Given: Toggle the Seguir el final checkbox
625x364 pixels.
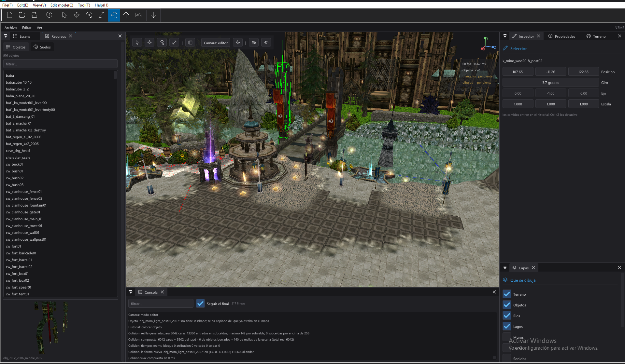Looking at the screenshot, I should coord(200,303).
